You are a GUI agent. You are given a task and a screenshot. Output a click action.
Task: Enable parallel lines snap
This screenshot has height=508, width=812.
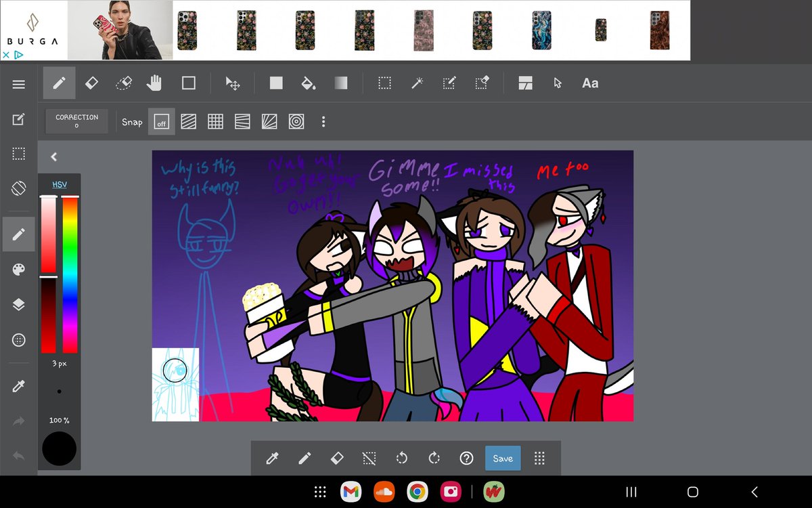(189, 122)
